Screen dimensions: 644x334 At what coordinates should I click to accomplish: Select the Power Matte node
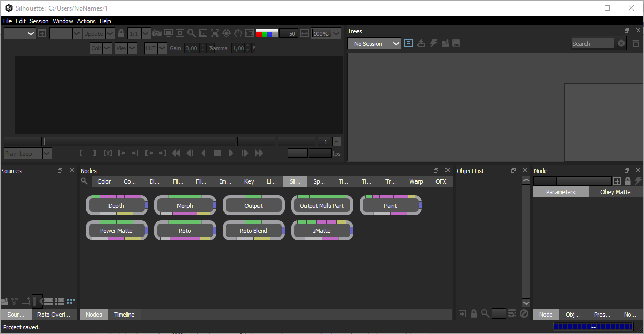pyautogui.click(x=116, y=231)
